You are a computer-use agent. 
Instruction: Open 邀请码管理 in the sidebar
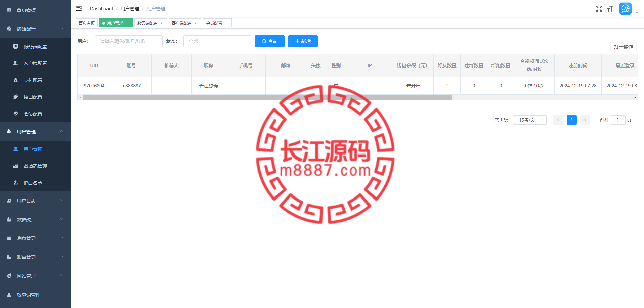tap(35, 166)
